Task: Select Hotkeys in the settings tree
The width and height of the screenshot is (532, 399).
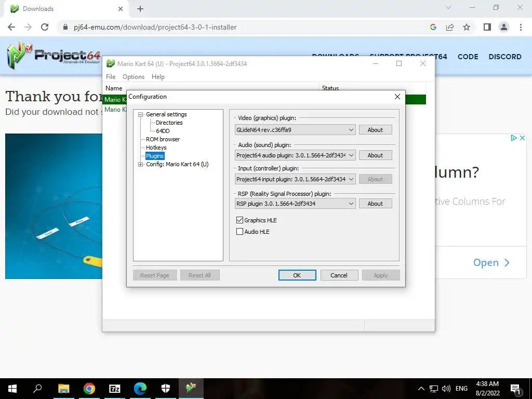Action: click(x=156, y=148)
